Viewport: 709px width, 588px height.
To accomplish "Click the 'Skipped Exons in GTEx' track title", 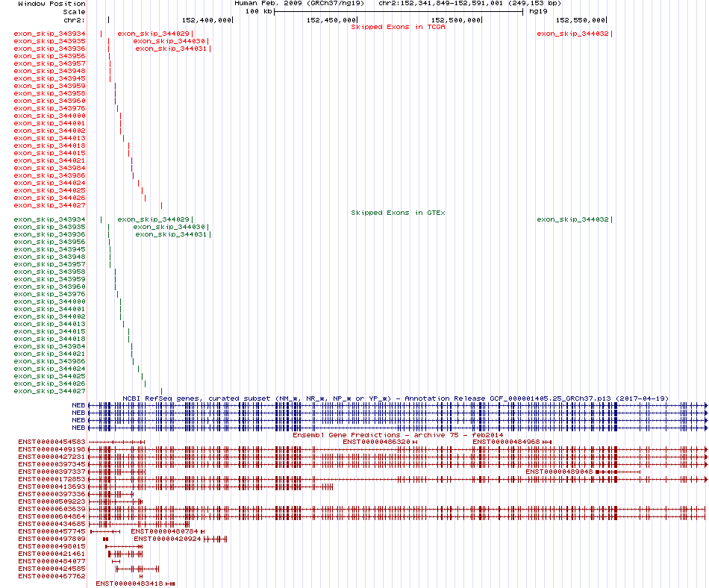I will tap(398, 213).
